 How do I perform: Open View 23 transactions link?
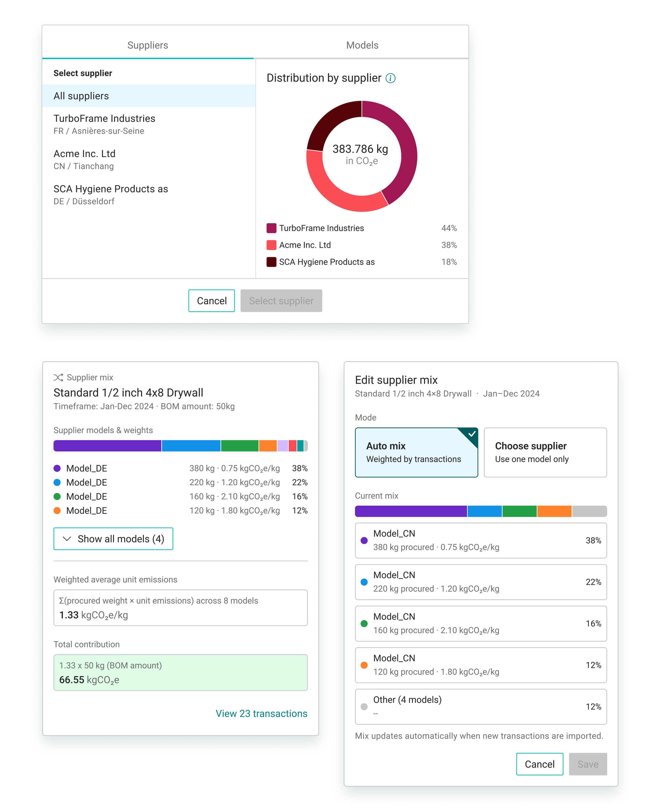[262, 713]
